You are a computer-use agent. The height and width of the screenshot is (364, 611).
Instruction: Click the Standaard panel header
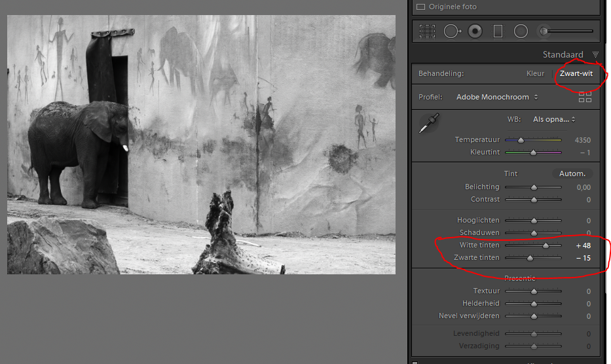pyautogui.click(x=563, y=54)
